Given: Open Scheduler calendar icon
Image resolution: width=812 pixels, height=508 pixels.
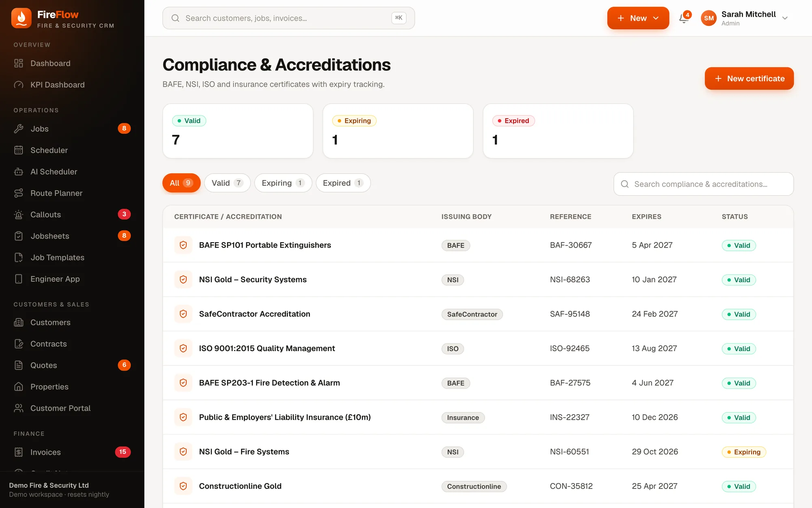Looking at the screenshot, I should [19, 150].
